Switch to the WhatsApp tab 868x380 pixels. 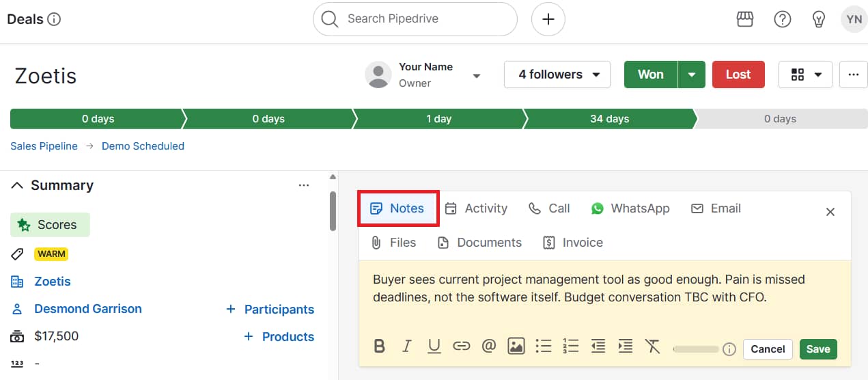click(x=630, y=208)
